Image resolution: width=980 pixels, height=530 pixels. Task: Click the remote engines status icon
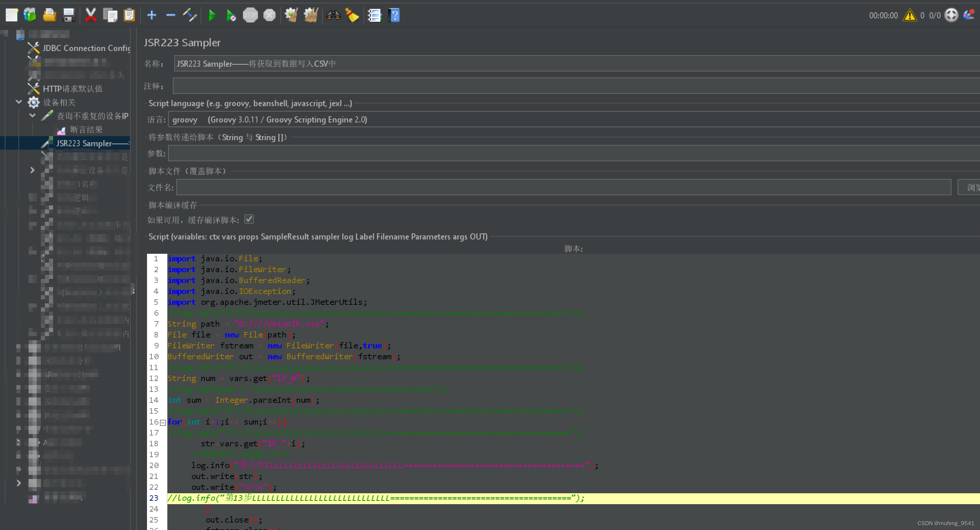(951, 15)
